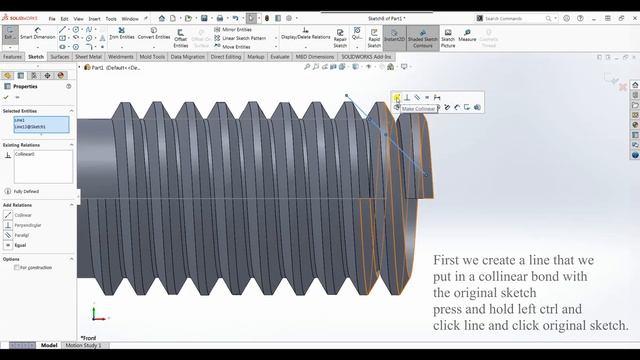Click the Repair Sketch tool
This screenshot has height=360, width=640.
(x=340, y=38)
